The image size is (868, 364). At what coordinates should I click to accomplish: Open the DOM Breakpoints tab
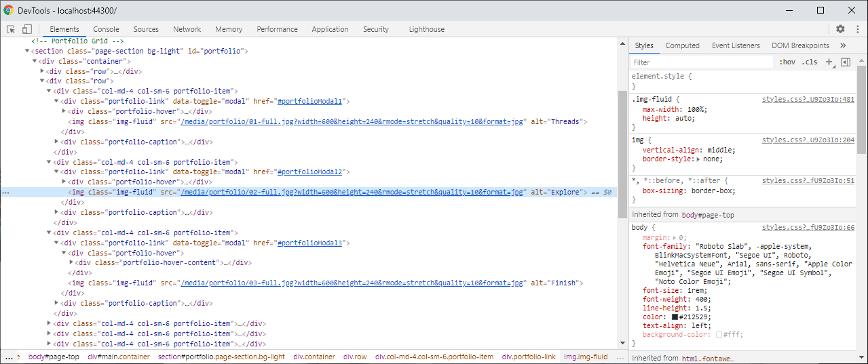(x=800, y=45)
